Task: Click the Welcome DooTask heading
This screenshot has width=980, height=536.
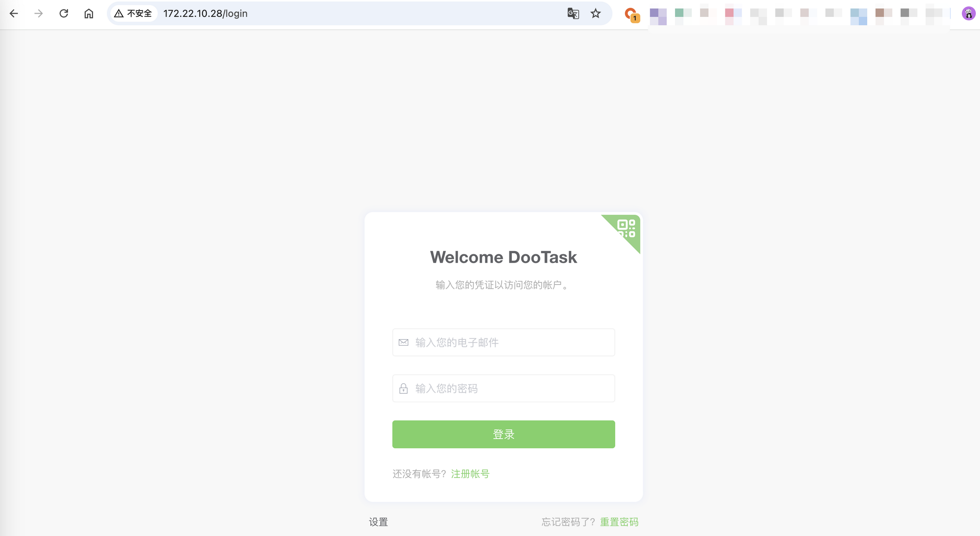Action: pos(503,257)
